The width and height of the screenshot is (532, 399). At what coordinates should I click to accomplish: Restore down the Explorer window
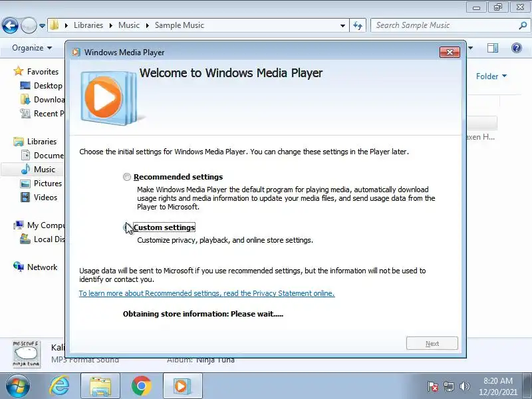(497, 7)
